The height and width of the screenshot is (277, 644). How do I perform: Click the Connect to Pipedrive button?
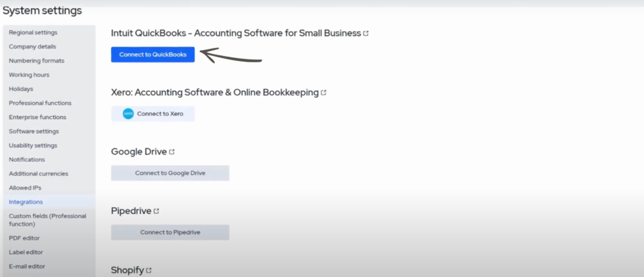point(170,232)
